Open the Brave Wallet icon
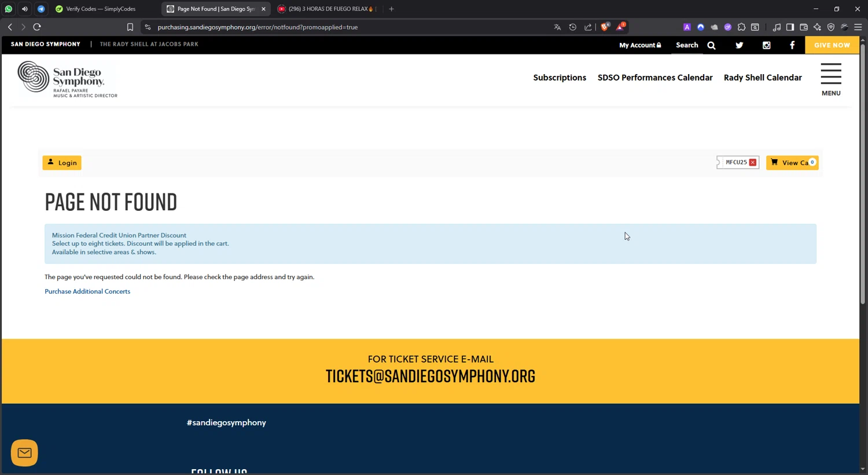This screenshot has width=868, height=475. [x=804, y=27]
